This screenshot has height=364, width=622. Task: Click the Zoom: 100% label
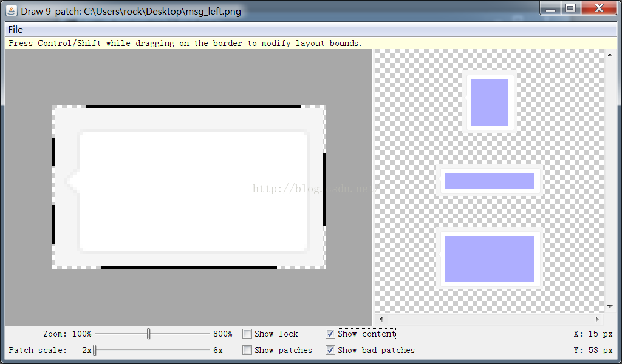point(67,334)
